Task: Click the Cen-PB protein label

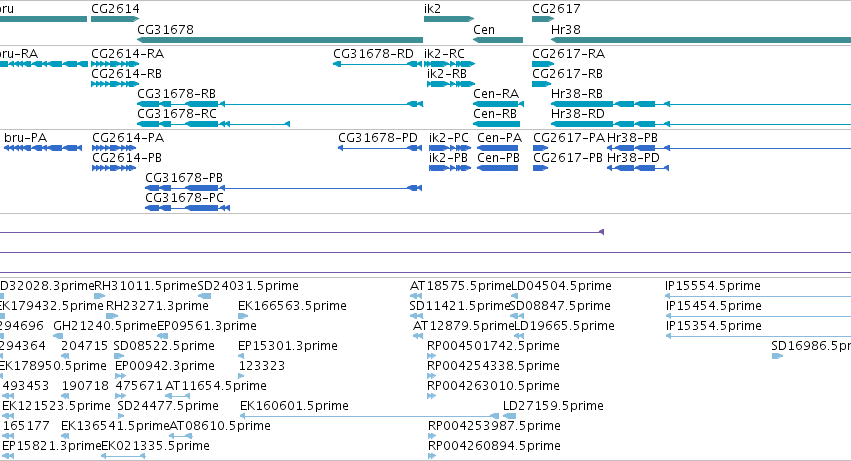Action: tap(499, 157)
